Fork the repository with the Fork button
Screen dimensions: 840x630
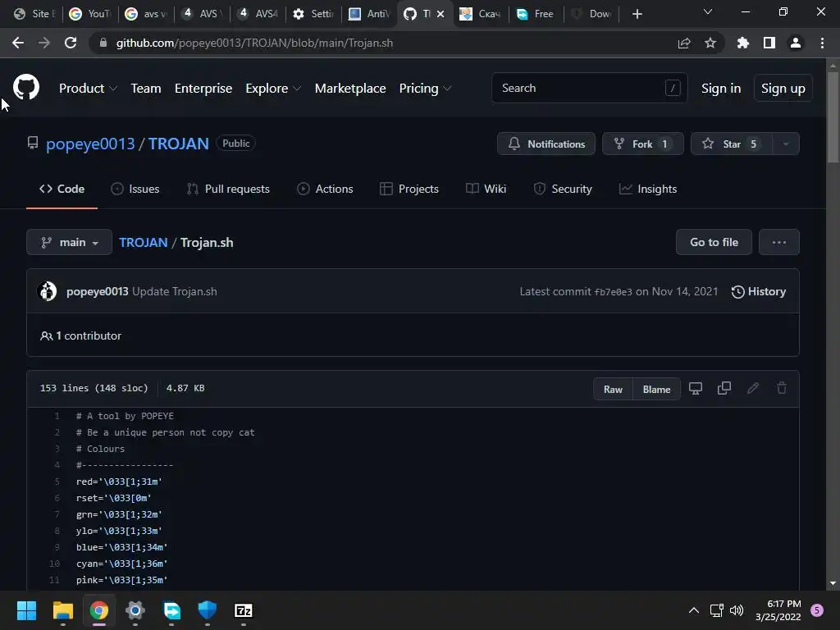click(643, 144)
